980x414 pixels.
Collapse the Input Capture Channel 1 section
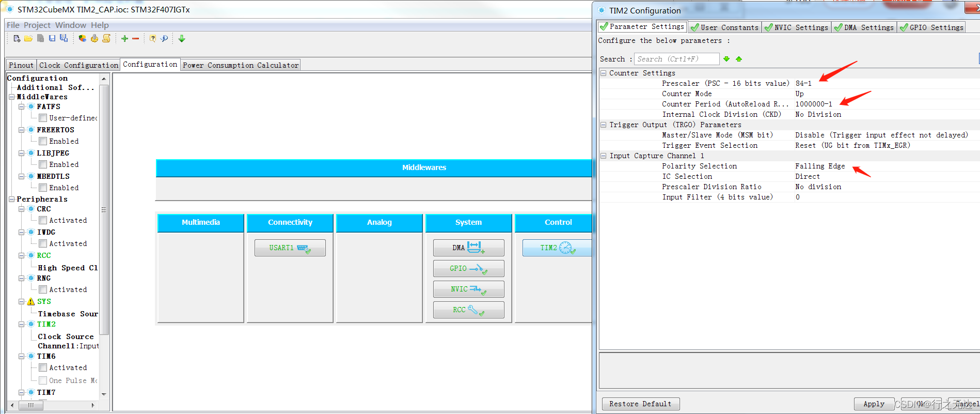(603, 156)
